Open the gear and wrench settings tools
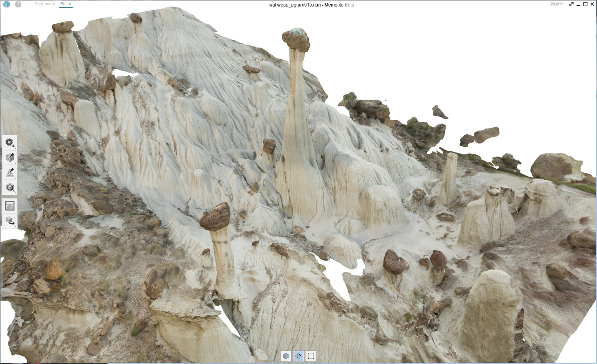 click(x=10, y=143)
